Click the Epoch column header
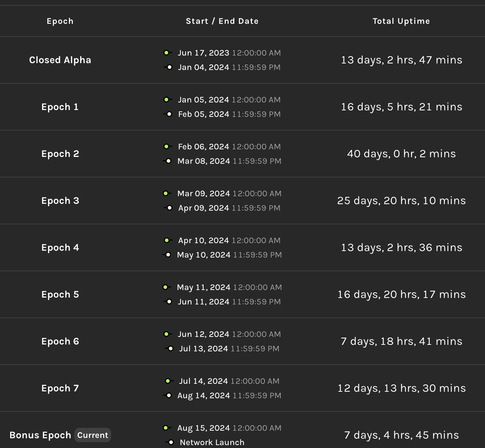The image size is (485, 448). point(60,21)
